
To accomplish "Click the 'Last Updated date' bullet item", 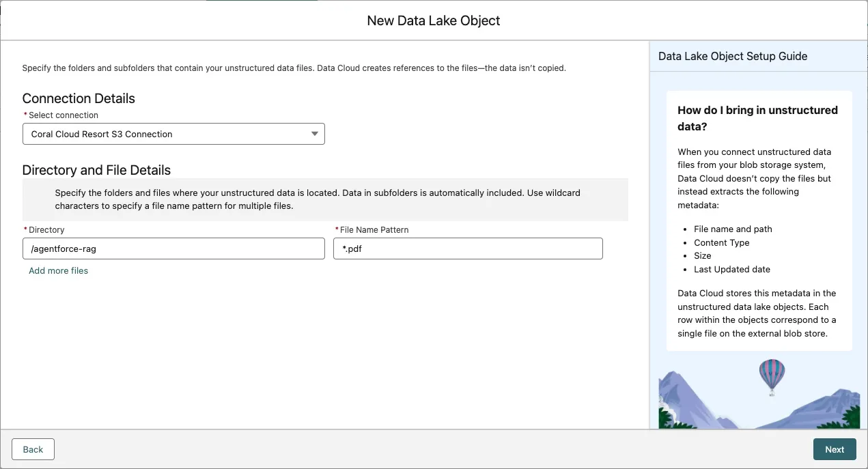I will [x=731, y=270].
